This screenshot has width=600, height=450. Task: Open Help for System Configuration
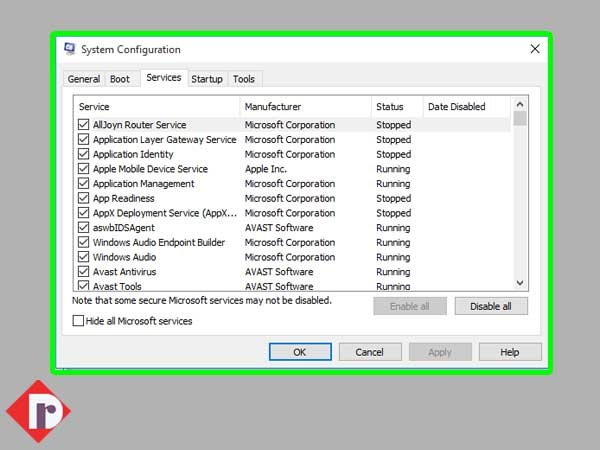(510, 352)
